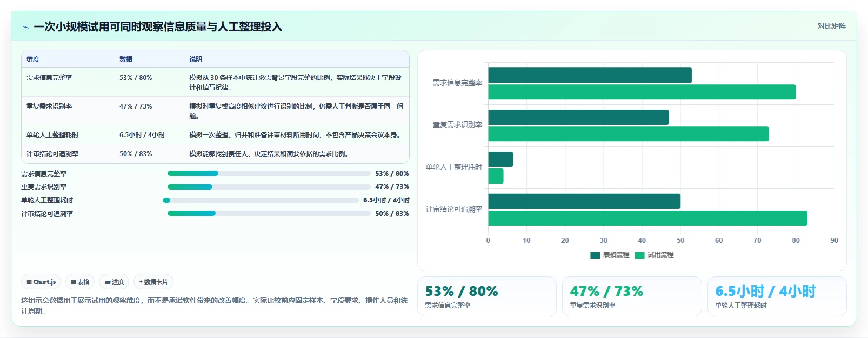Toggle the 试用流程 legend swatch
This screenshot has width=868, height=338.
tap(639, 255)
